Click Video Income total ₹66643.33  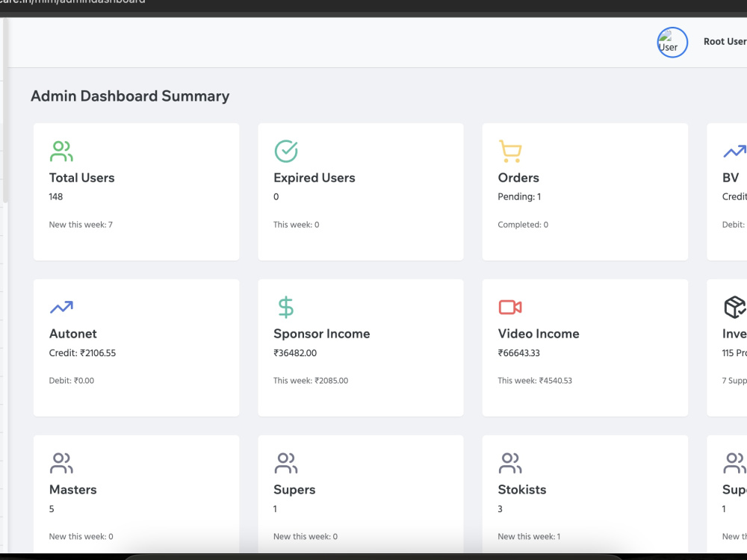click(519, 353)
